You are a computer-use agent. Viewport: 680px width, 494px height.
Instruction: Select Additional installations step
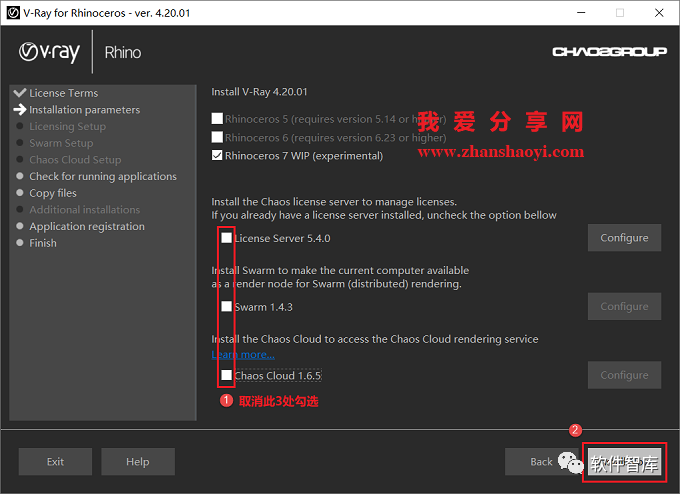(x=85, y=209)
